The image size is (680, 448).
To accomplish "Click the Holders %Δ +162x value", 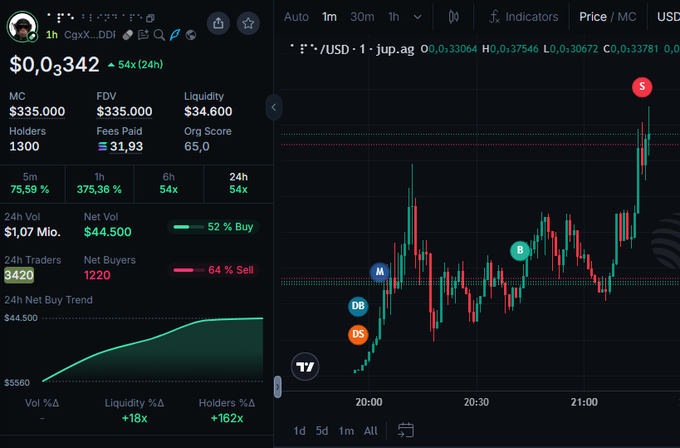I will (x=227, y=418).
